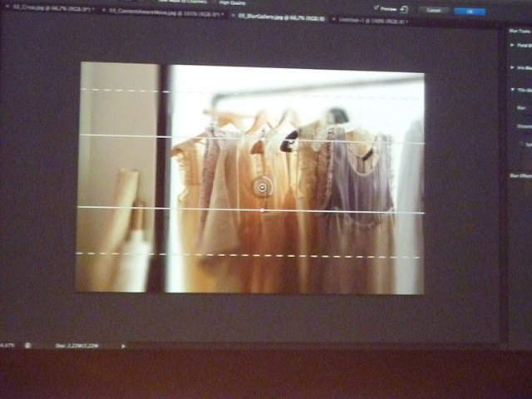
Task: Click the reset arrow icon beside Preview
Action: coord(404,9)
